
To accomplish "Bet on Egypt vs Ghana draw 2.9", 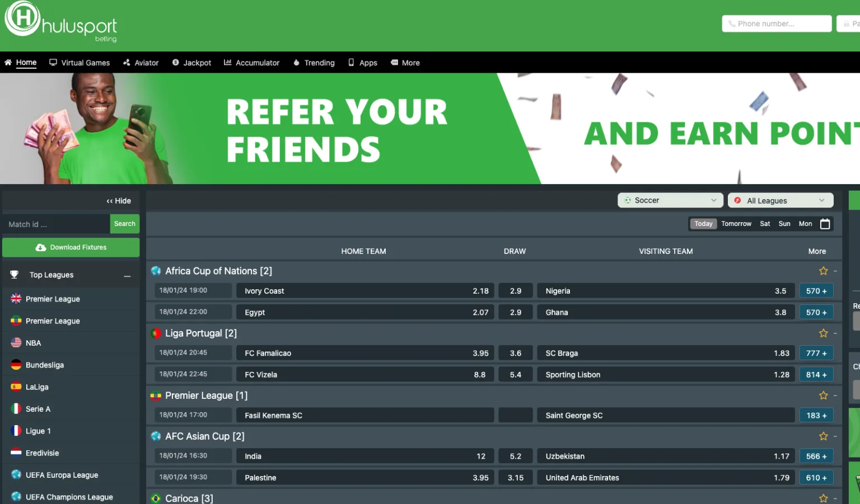I will (x=516, y=312).
